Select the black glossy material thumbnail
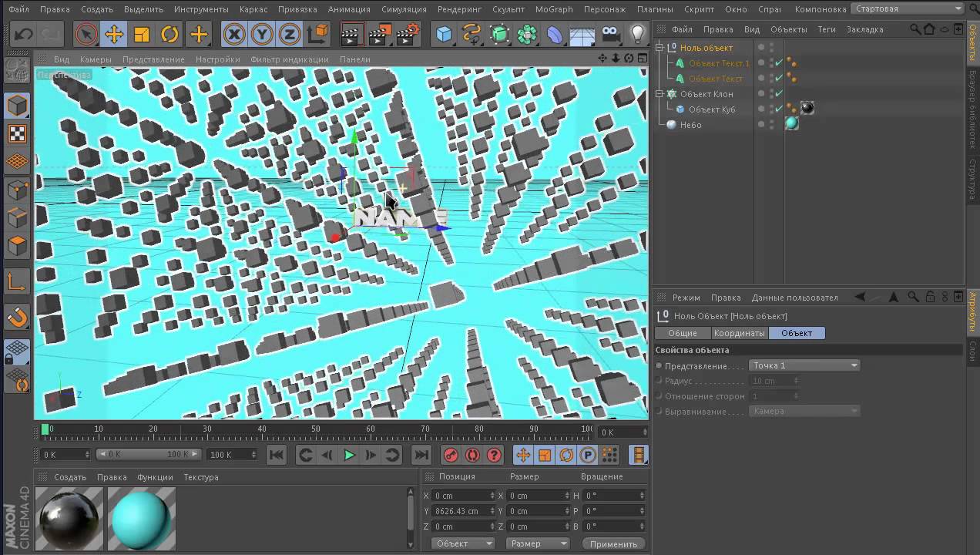The image size is (980, 555). point(69,520)
